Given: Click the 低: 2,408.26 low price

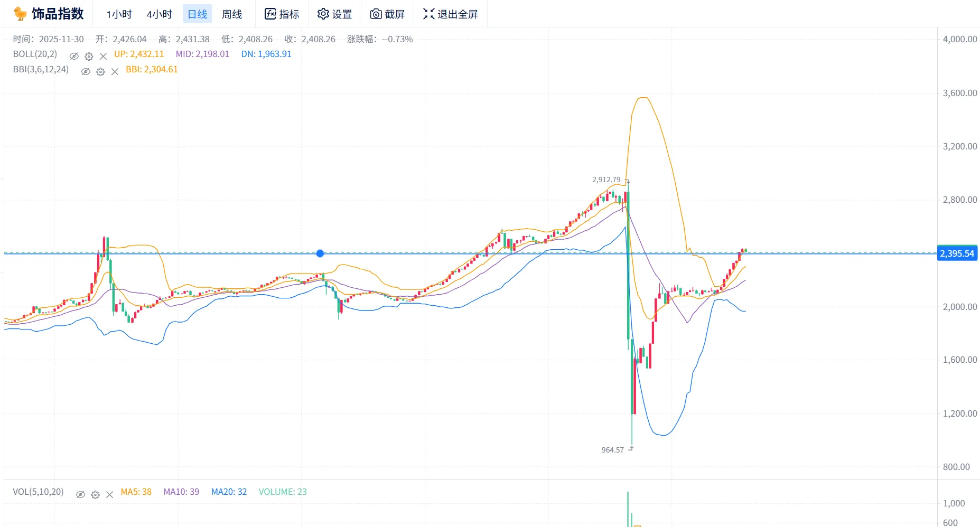Looking at the screenshot, I should [x=247, y=39].
